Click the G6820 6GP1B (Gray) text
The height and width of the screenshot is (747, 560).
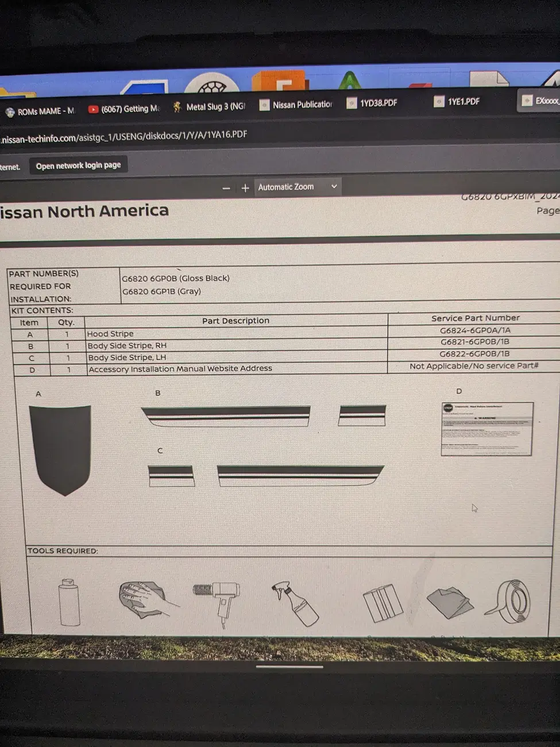coord(161,291)
